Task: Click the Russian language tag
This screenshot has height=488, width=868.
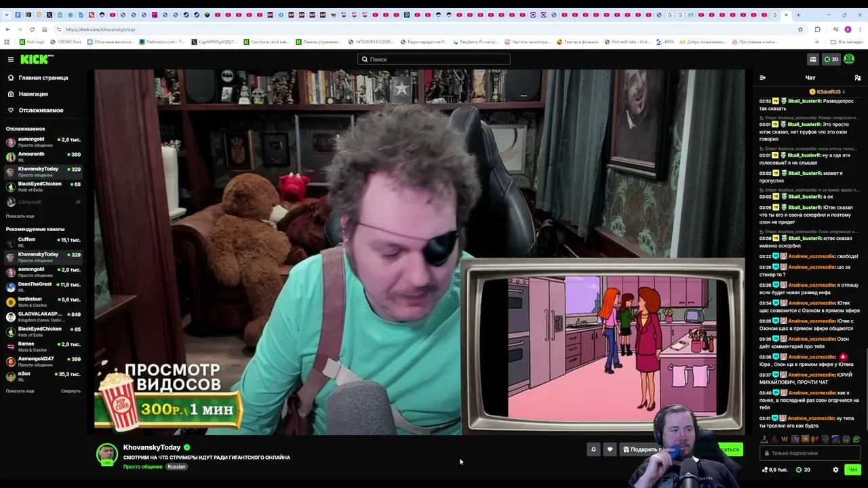Action: tap(176, 467)
